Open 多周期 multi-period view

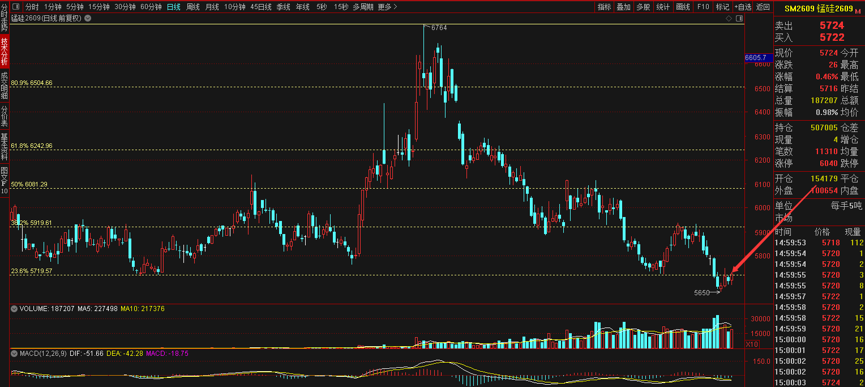[x=362, y=7]
